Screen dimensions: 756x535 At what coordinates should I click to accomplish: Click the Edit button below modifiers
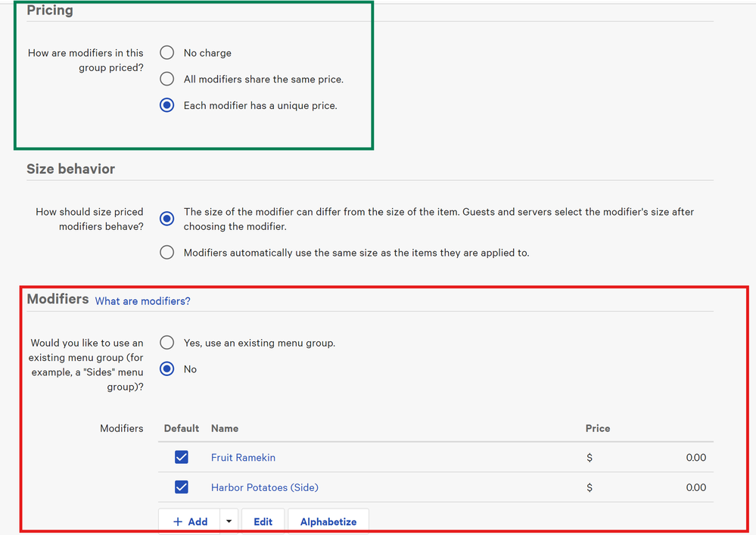263,521
